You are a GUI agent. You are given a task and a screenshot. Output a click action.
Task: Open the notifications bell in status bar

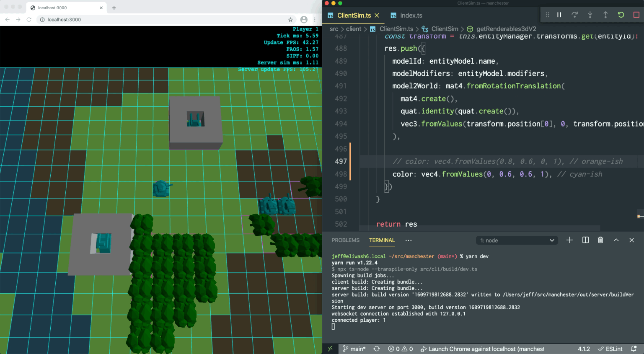point(634,349)
